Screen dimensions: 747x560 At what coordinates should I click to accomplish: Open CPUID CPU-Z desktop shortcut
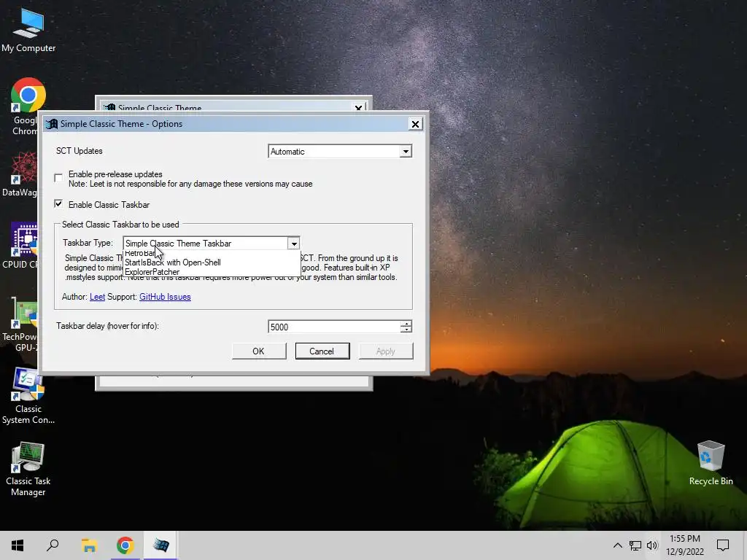tap(20, 245)
